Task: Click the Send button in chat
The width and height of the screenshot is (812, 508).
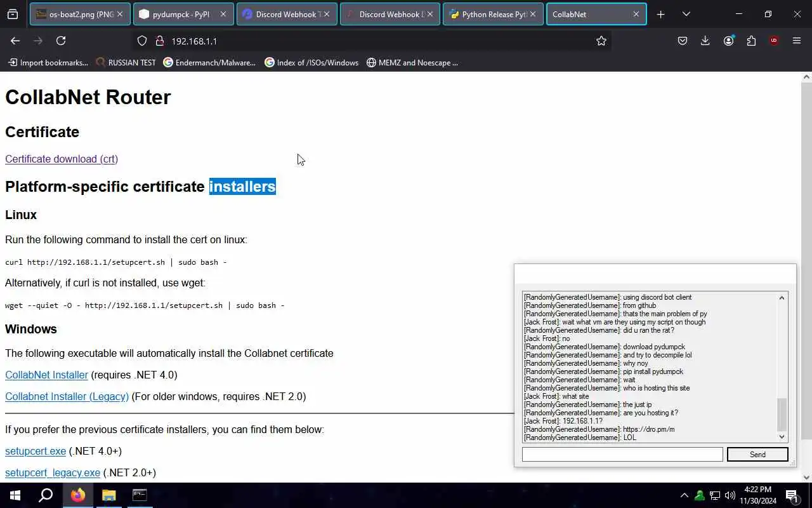Action: tap(757, 454)
